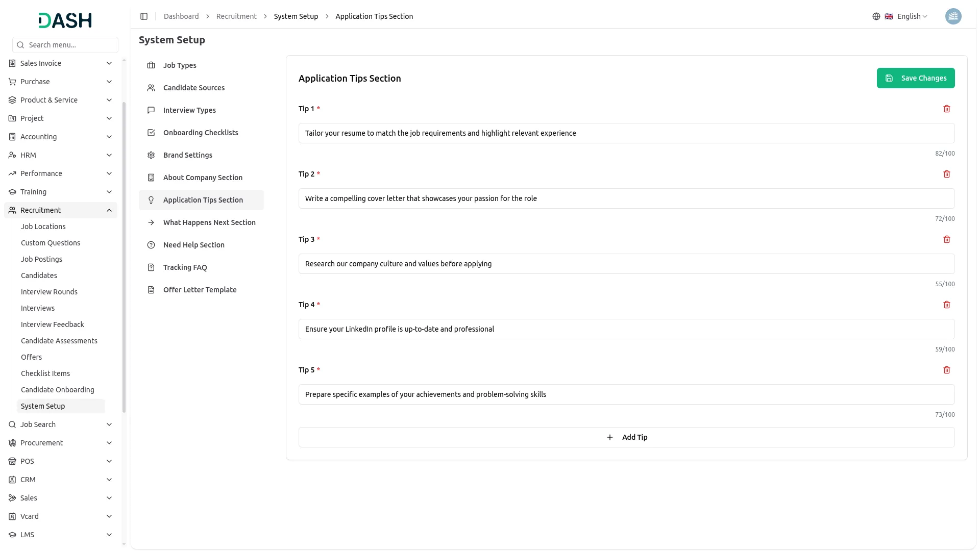Open the user avatar at top right
The image size is (980, 551).
coord(953,16)
